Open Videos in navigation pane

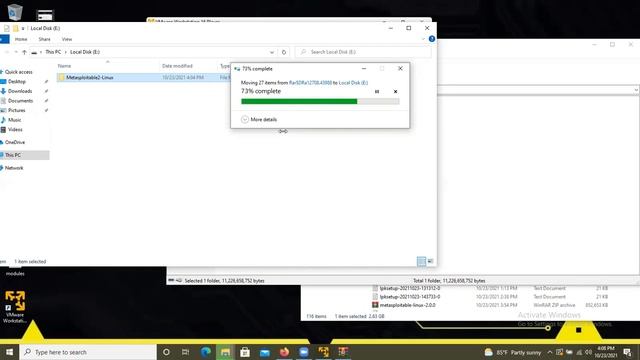click(15, 129)
